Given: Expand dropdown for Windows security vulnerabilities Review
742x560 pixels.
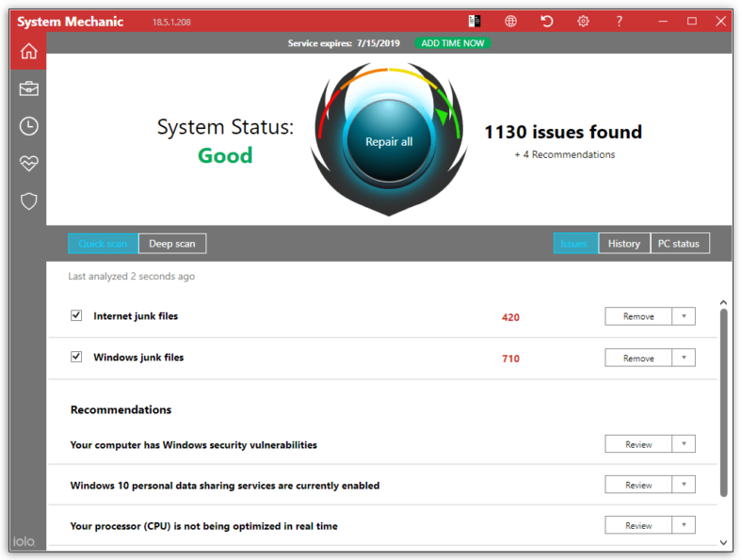Looking at the screenshot, I should [684, 443].
